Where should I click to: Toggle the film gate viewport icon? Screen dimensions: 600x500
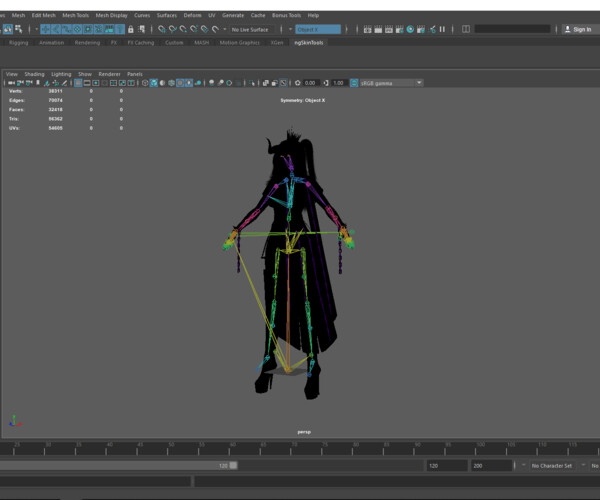tap(87, 83)
